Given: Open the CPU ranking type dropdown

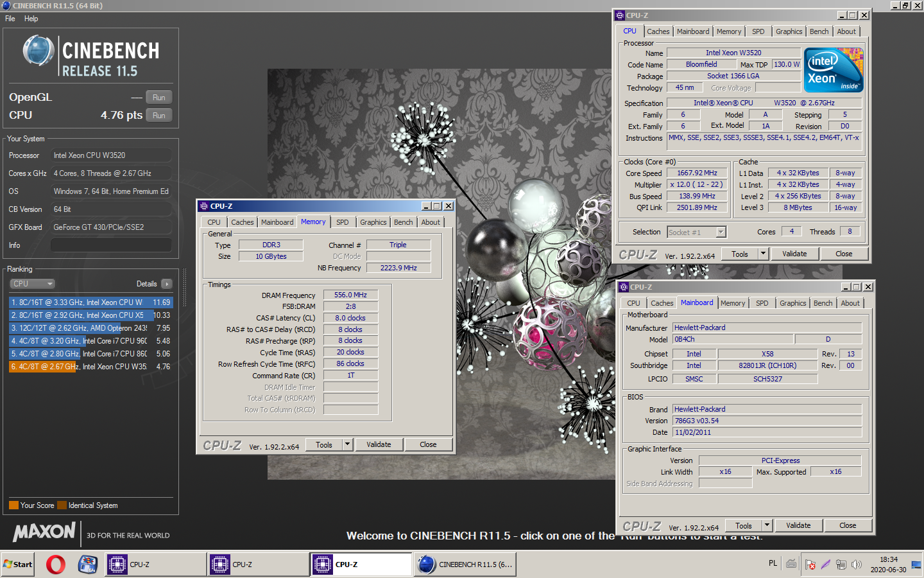Looking at the screenshot, I should pyautogui.click(x=32, y=284).
